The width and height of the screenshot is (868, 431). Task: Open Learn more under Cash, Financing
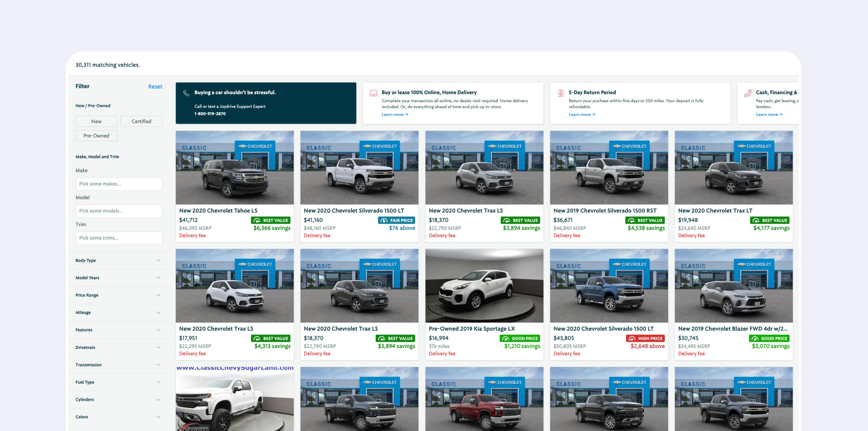point(769,115)
